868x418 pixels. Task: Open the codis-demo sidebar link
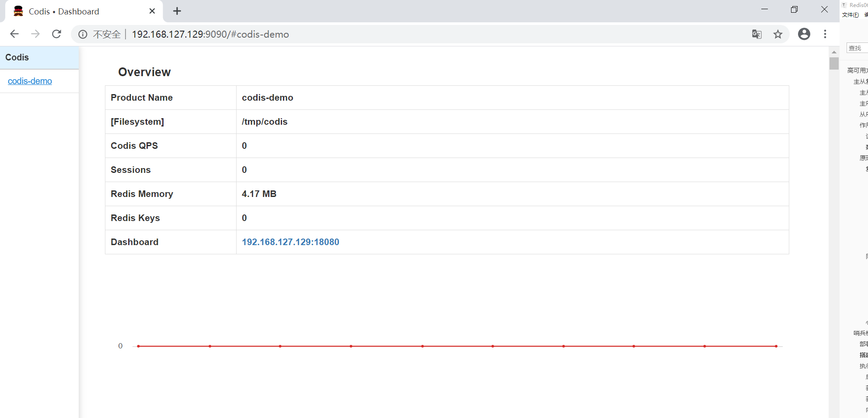click(x=30, y=81)
